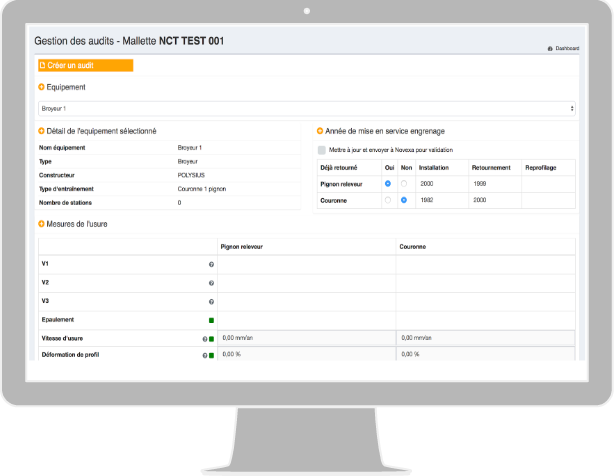615x476 pixels.
Task: Click the help icon next to V2
Action: (211, 283)
